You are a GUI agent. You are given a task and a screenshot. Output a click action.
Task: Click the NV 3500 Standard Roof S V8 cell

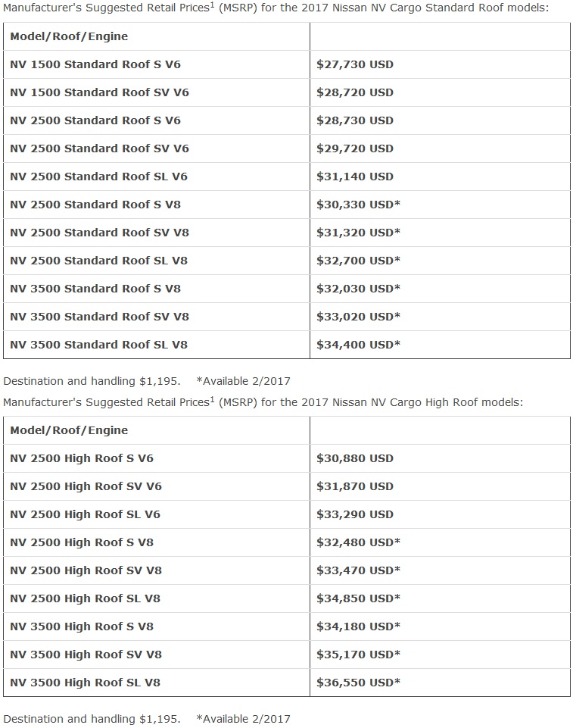coord(95,289)
